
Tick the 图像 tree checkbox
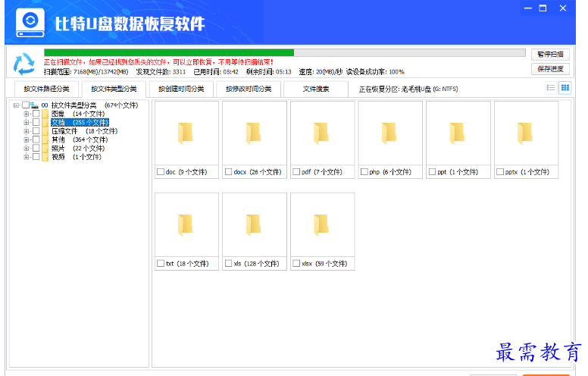[x=36, y=114]
